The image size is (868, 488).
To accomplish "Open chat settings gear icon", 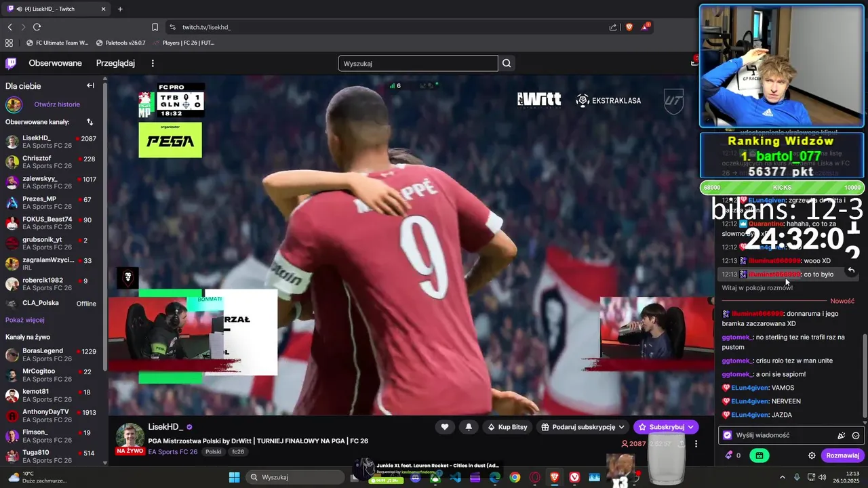I will coord(812,455).
